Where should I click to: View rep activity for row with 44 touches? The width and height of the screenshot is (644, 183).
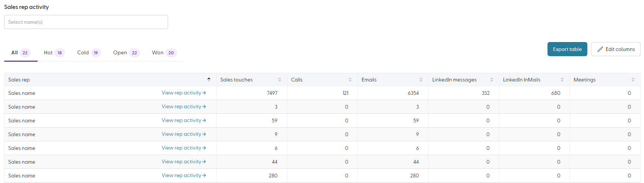[x=184, y=162]
